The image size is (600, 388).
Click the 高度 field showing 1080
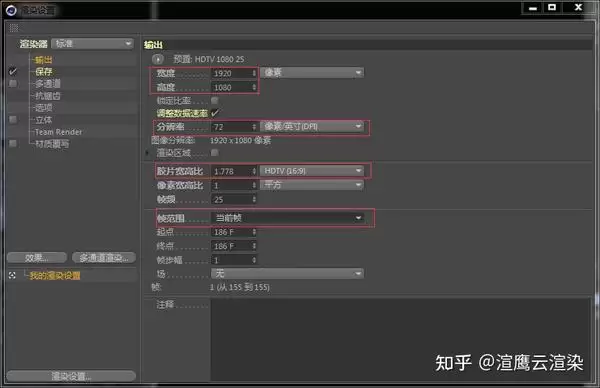click(231, 87)
